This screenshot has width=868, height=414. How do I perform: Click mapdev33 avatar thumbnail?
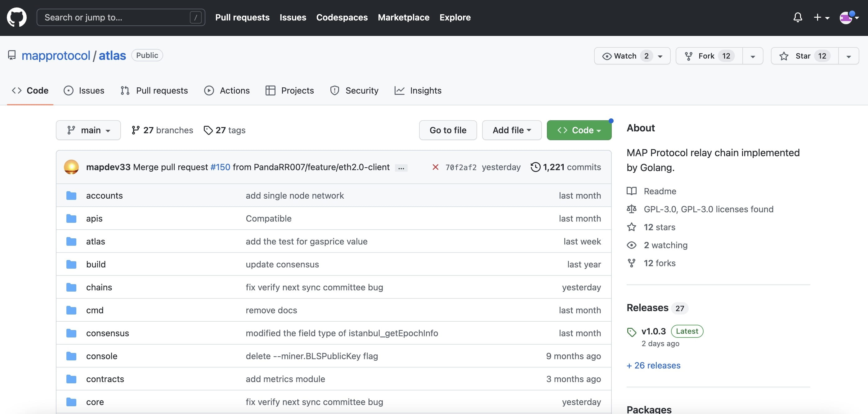coord(71,167)
